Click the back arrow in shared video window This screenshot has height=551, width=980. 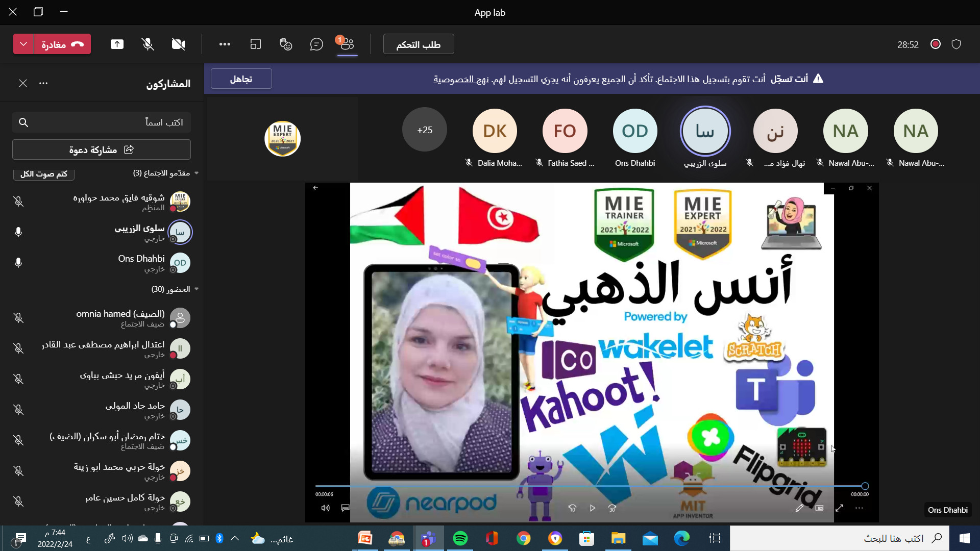coord(315,188)
